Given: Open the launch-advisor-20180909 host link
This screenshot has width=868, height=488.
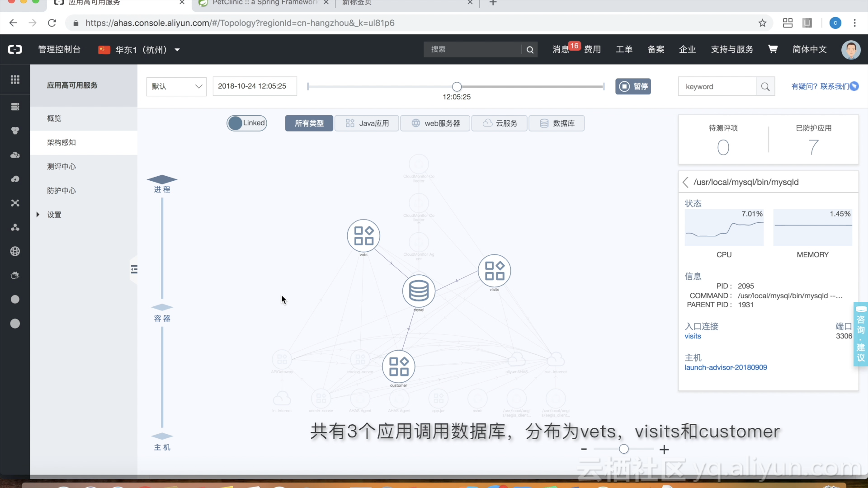Looking at the screenshot, I should coord(725,367).
